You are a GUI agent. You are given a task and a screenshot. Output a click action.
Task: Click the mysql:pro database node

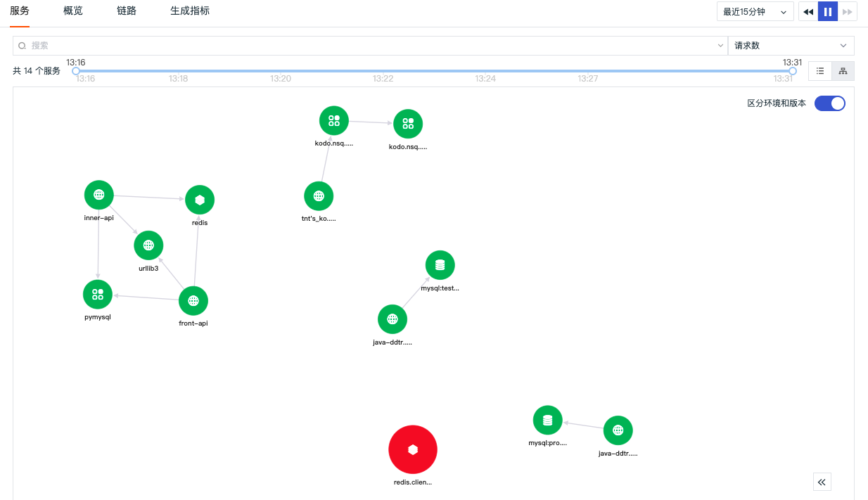[548, 421]
